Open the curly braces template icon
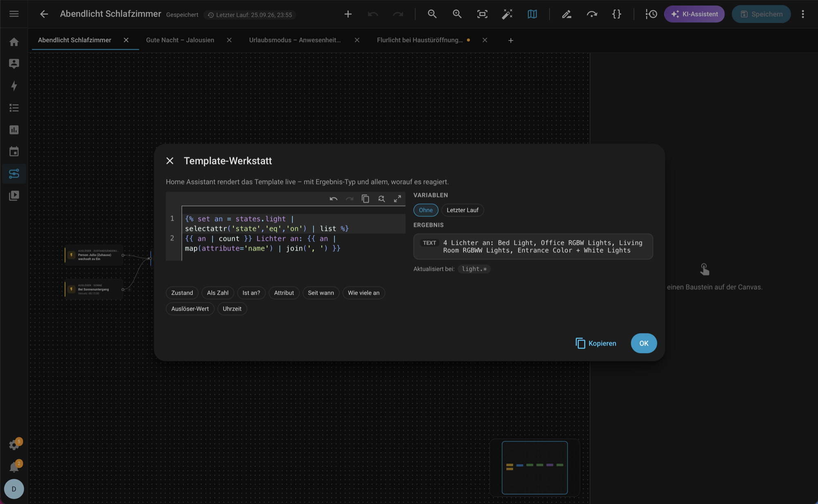Screen dimensions: 818x504 pos(617,14)
